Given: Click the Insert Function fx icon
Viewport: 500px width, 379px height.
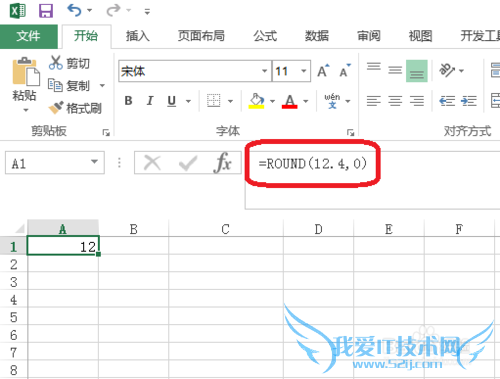Looking at the screenshot, I should 223,163.
